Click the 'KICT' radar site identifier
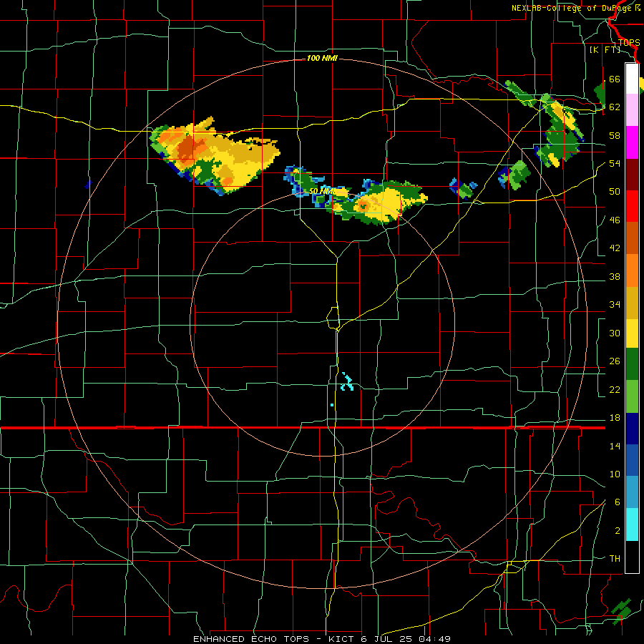Viewport: 644px width, 644px height. pos(343,639)
